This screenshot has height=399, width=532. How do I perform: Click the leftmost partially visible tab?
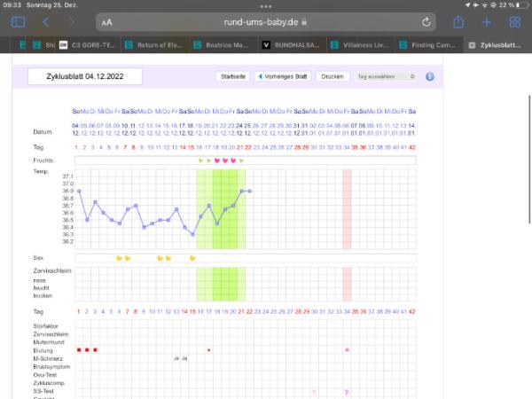click(x=22, y=45)
